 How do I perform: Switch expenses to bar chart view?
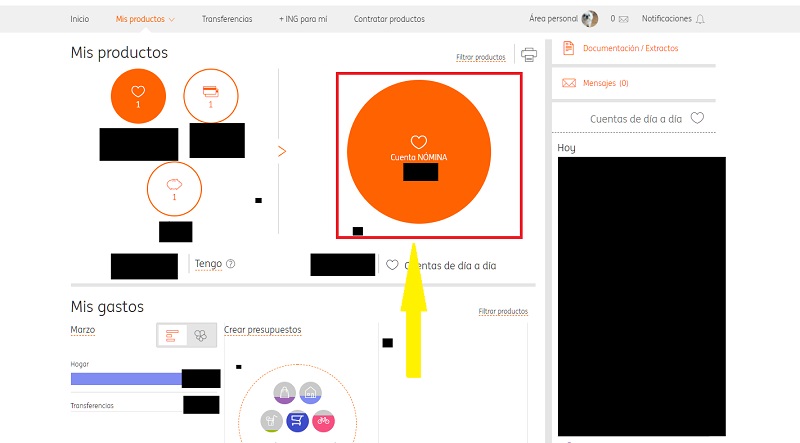(x=172, y=336)
